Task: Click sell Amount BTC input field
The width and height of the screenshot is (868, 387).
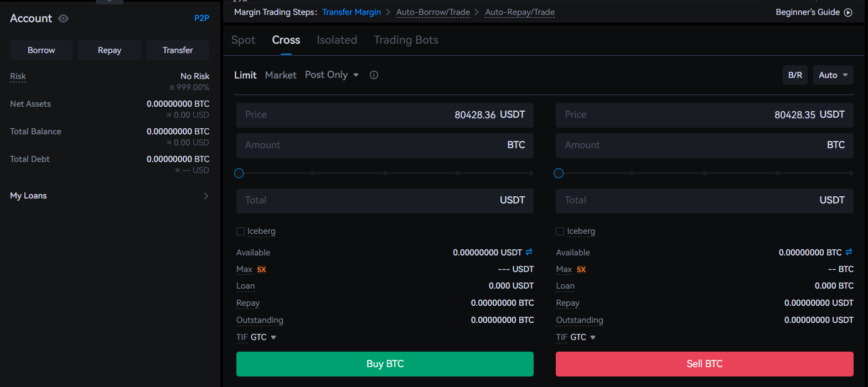Action: pyautogui.click(x=705, y=145)
